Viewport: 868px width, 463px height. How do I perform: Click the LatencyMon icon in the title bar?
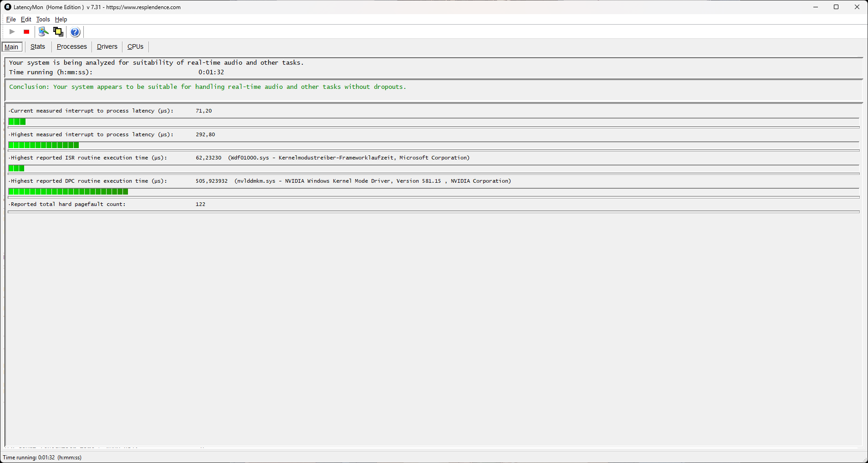[x=7, y=7]
